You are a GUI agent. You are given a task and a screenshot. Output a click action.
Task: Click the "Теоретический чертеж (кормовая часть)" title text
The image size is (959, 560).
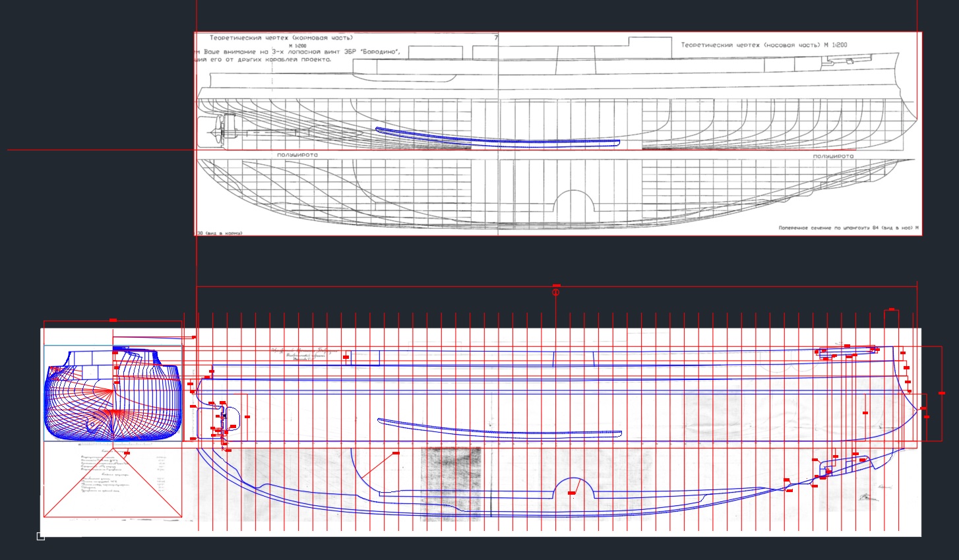click(x=281, y=38)
